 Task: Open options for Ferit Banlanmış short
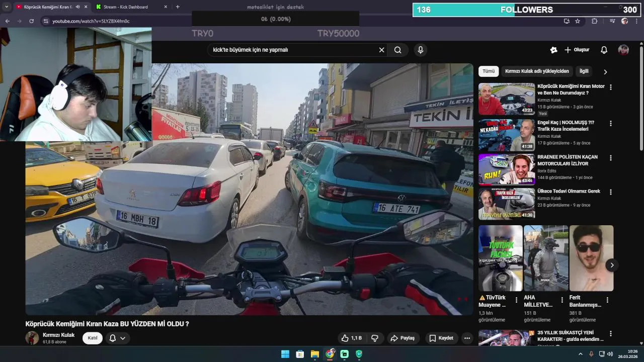coord(607,300)
